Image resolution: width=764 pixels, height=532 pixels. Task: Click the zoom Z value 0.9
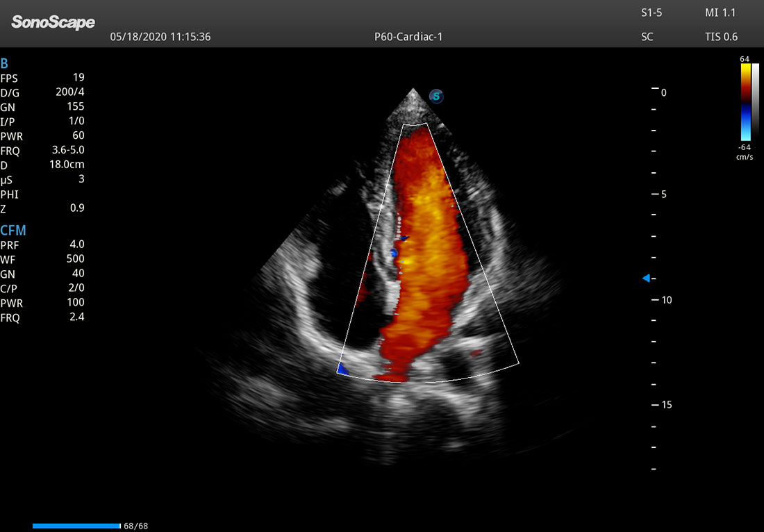click(x=77, y=208)
